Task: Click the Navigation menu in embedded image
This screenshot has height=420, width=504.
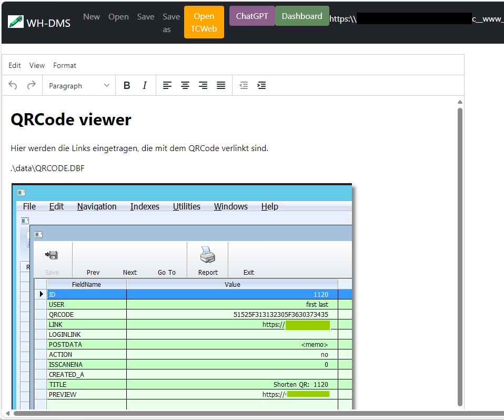Action: click(97, 206)
